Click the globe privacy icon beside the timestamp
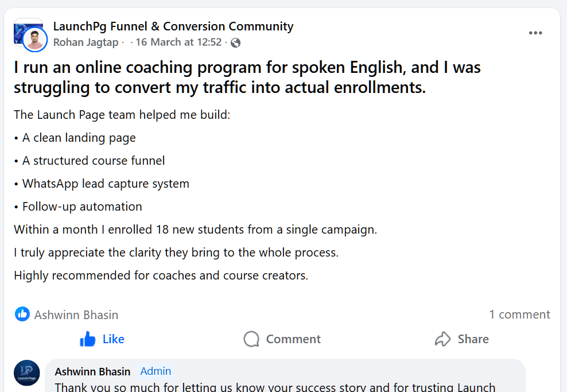Screen dimensions: 567x392 coord(235,42)
